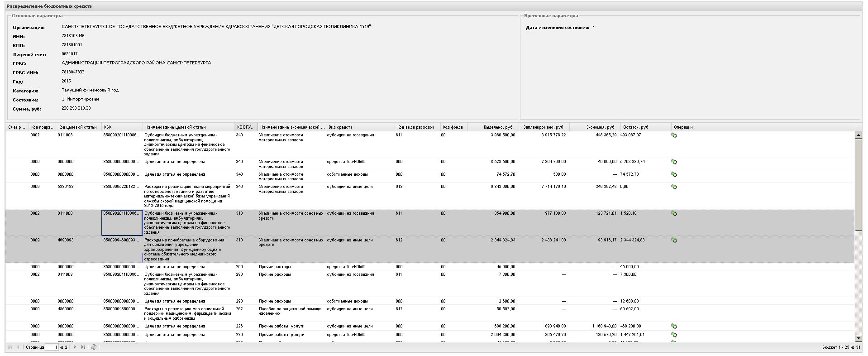Open operations icon for row with planned 500,00

pos(674,174)
